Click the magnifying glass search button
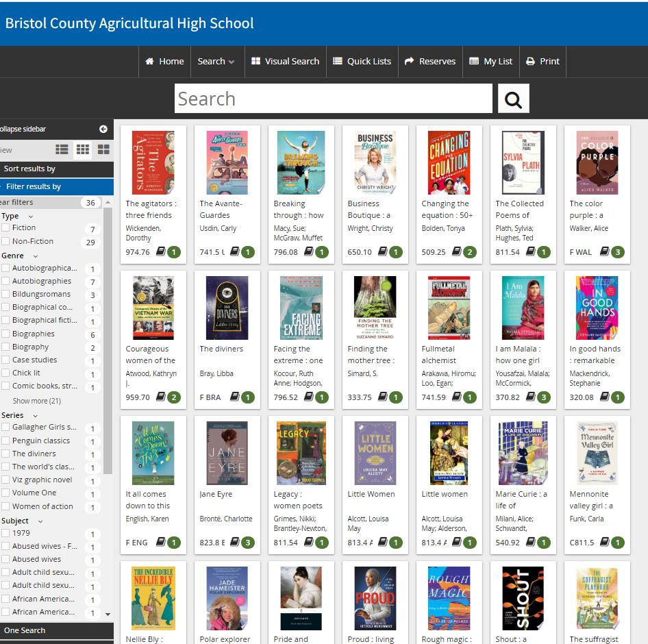 tap(513, 99)
